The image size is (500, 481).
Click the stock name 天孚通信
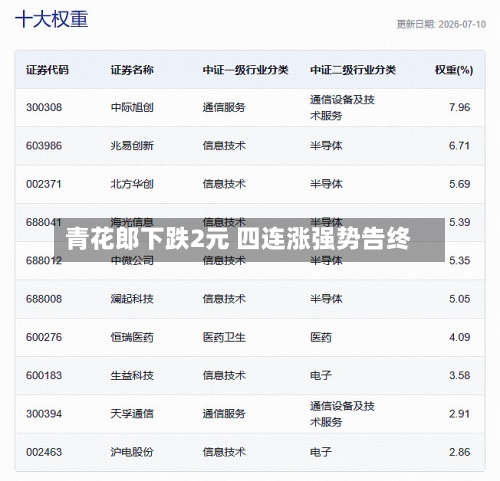[132, 414]
